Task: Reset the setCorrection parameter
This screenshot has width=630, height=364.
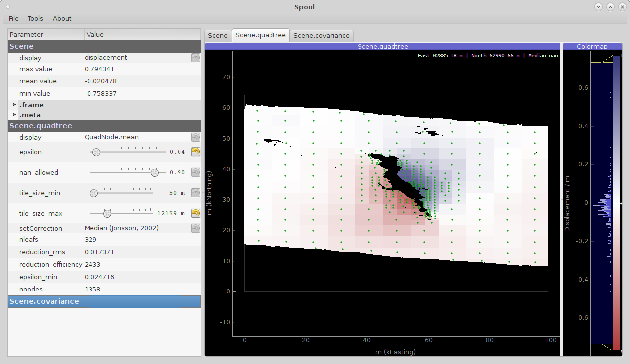Action: (x=196, y=228)
